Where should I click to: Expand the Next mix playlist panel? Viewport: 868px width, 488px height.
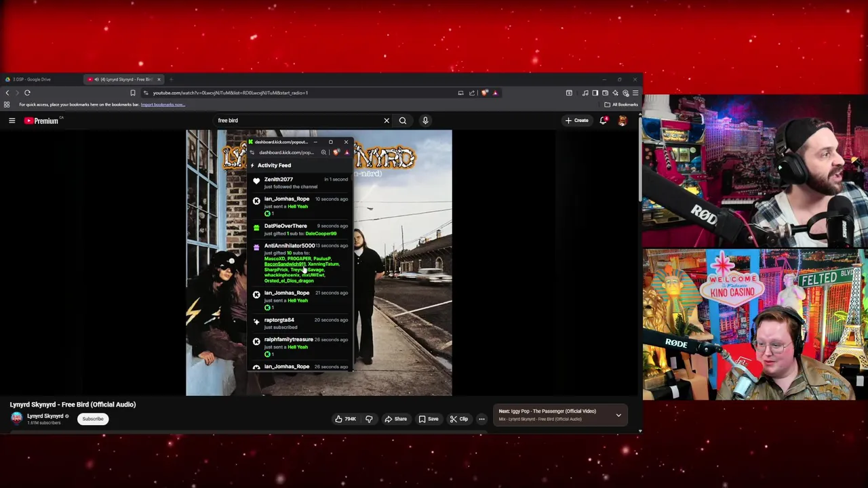(618, 415)
